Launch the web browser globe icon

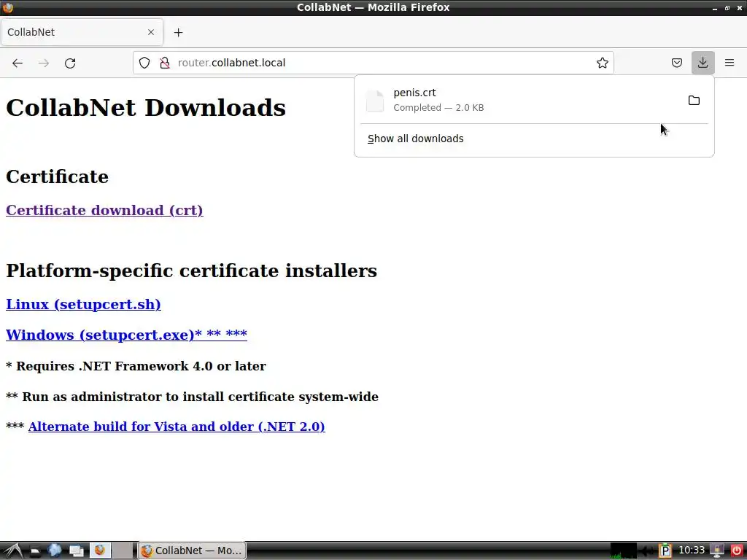tap(55, 551)
